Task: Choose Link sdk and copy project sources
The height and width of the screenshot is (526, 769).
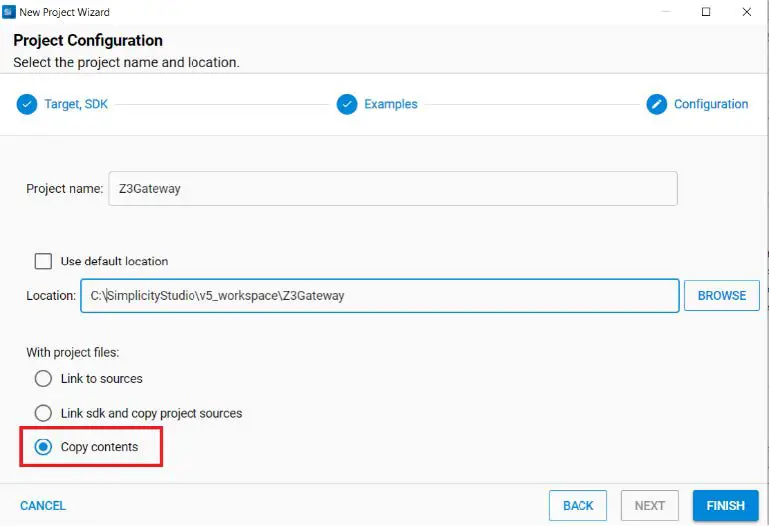Action: click(43, 413)
